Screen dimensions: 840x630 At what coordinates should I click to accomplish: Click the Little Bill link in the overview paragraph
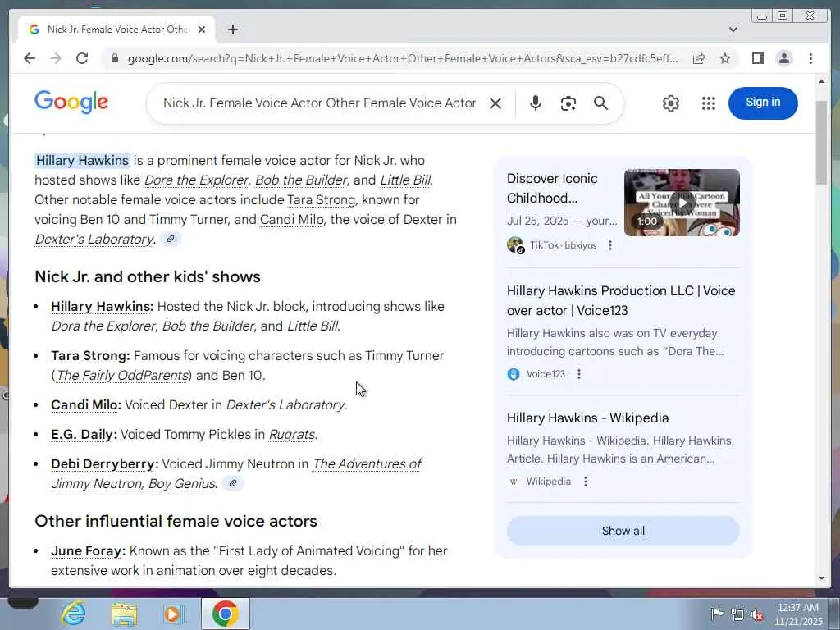point(405,180)
